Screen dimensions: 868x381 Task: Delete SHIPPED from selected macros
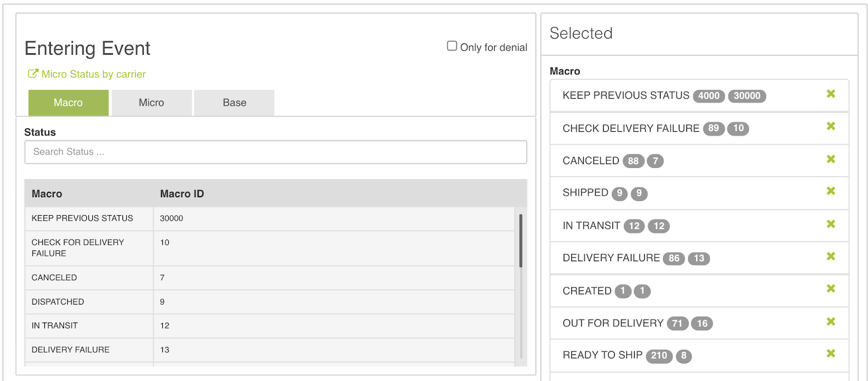pos(831,191)
